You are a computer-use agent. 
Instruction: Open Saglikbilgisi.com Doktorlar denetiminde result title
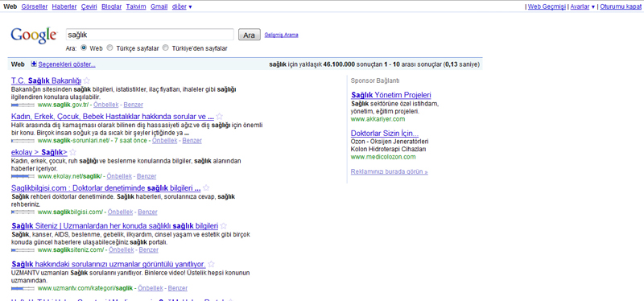[x=106, y=188]
